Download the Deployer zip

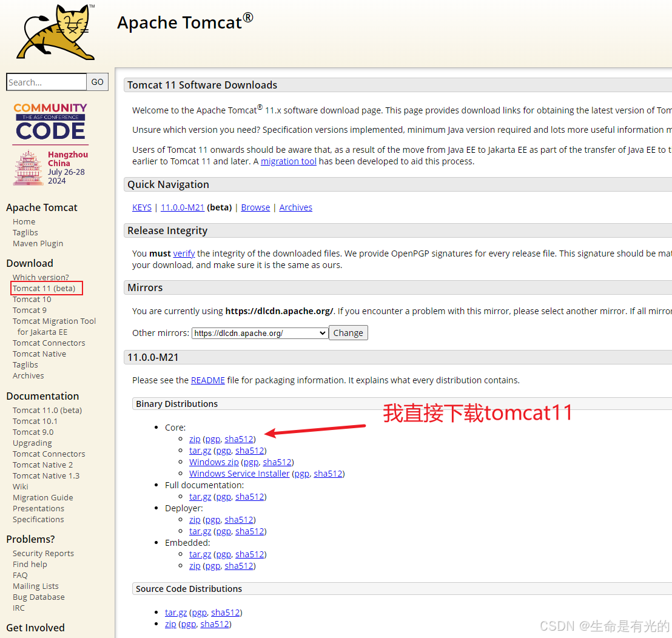pos(195,520)
